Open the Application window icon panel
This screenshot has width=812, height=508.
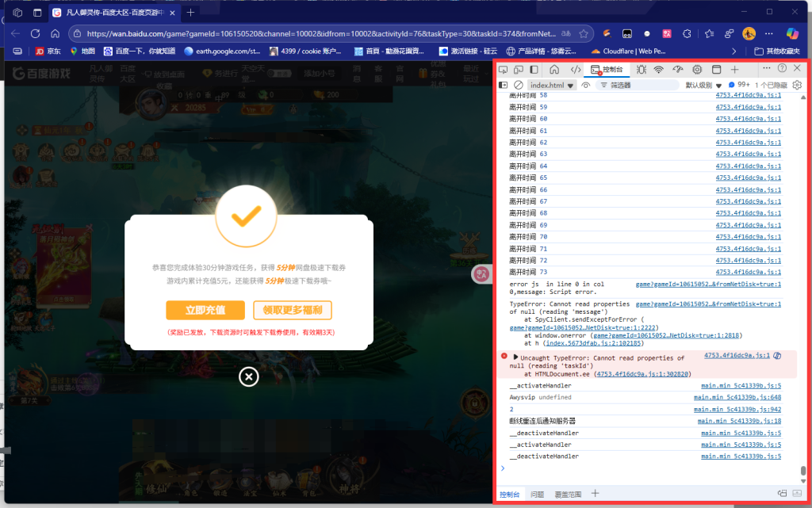[716, 69]
